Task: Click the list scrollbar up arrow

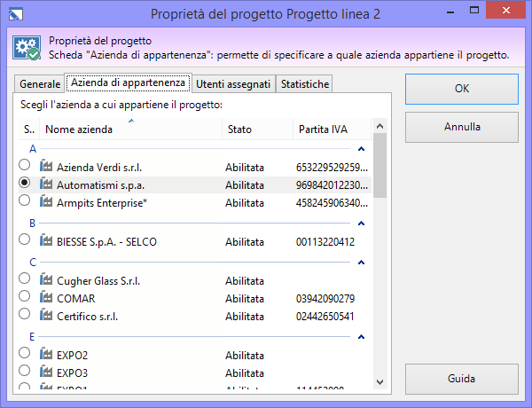Action: (380, 126)
